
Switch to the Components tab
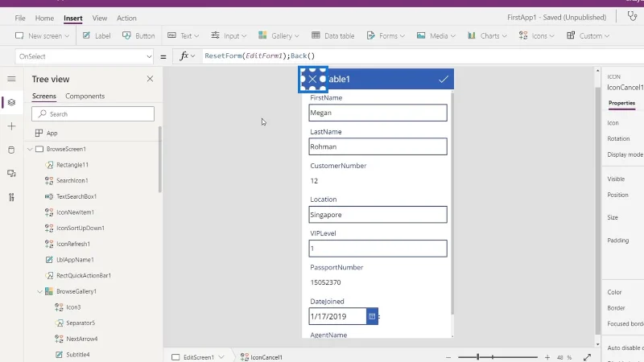[x=85, y=96]
